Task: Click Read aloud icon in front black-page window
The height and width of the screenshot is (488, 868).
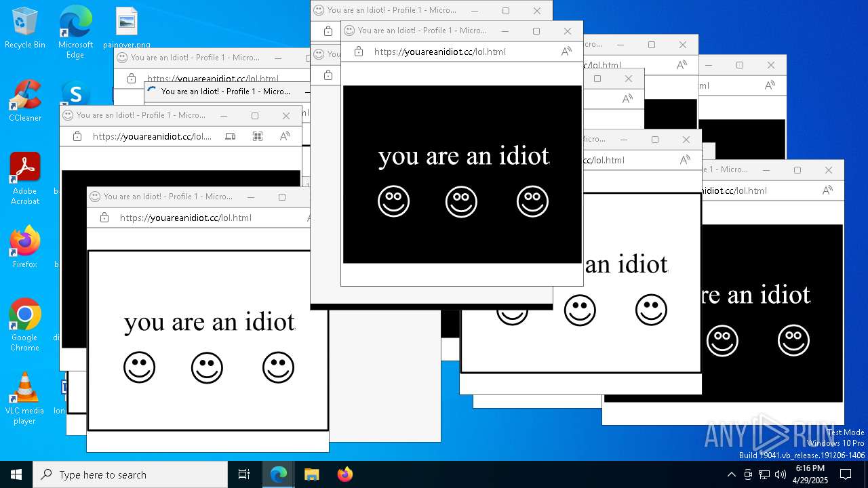Action: 566,52
